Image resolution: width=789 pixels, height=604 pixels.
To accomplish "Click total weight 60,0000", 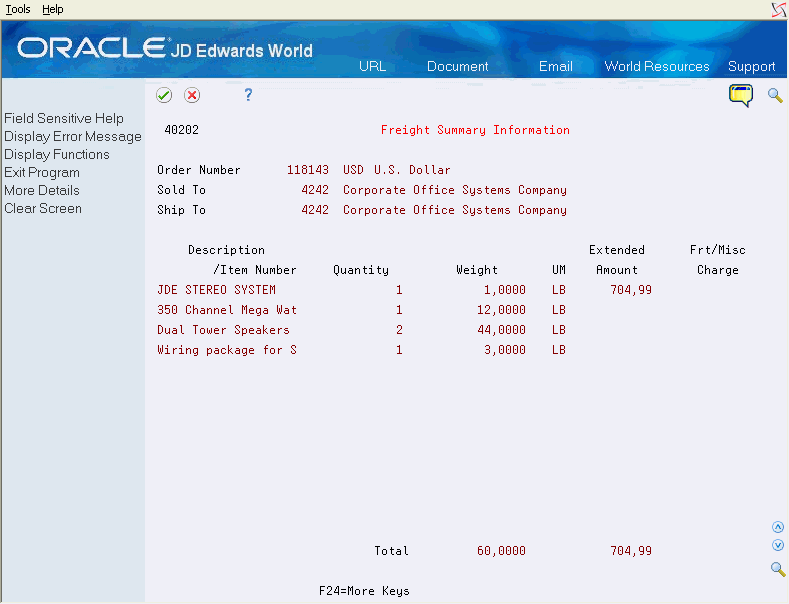I will click(501, 551).
